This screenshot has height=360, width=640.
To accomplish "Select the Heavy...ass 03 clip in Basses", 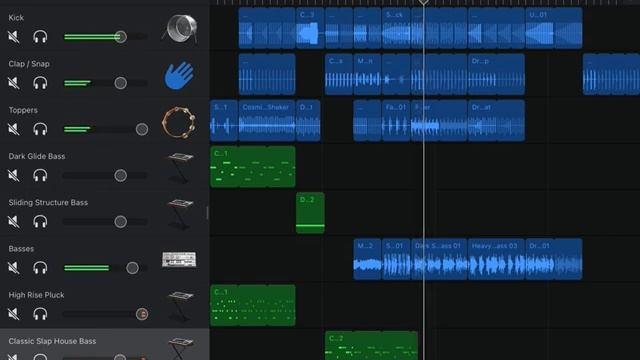I will (x=496, y=259).
